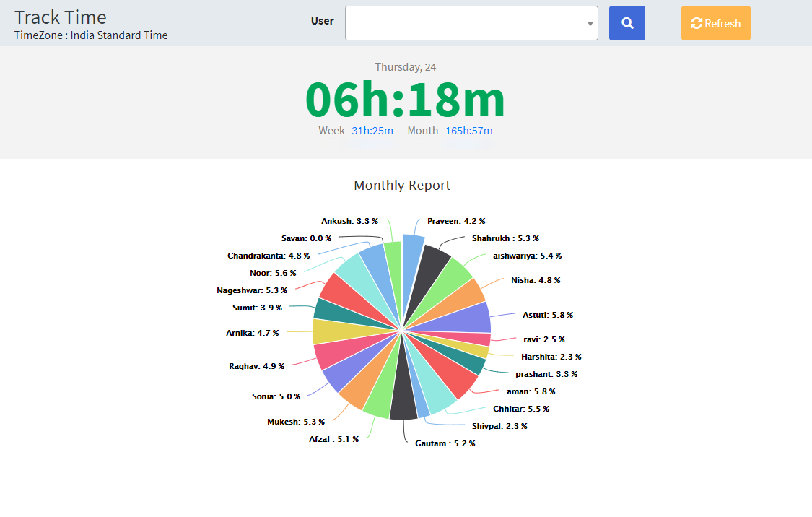The width and height of the screenshot is (812, 517).
Task: Click the Track Time heading
Action: coord(60,17)
